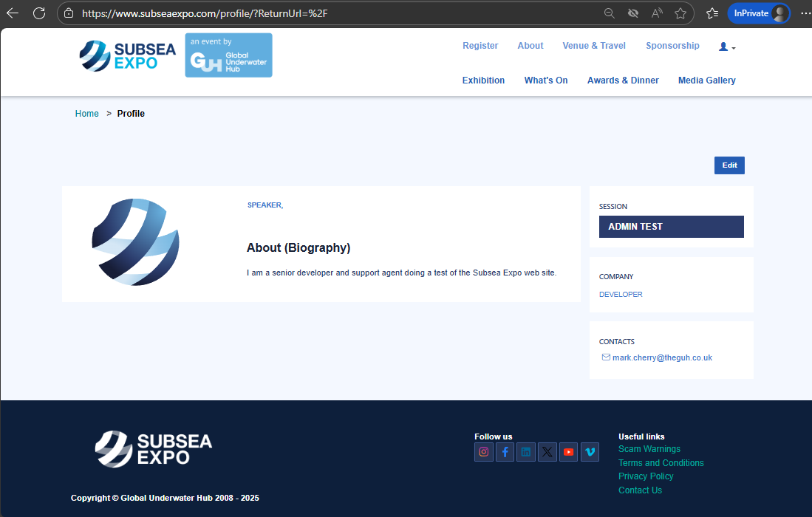Open the Privacy Policy link
The image size is (812, 517).
click(646, 476)
